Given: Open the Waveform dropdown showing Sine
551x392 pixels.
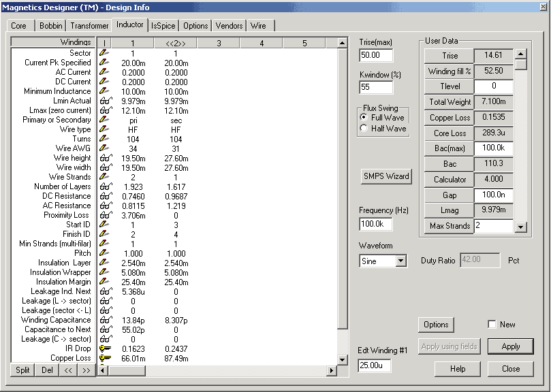Looking at the screenshot, I should click(400, 261).
